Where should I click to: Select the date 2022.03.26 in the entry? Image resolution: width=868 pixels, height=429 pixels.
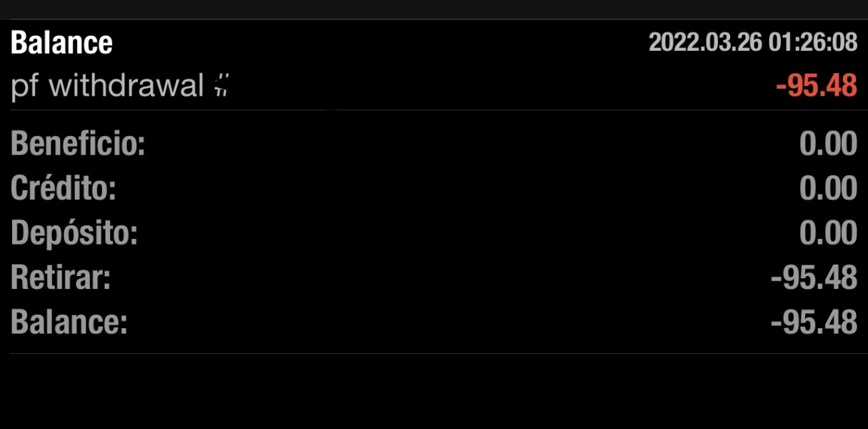(x=705, y=42)
